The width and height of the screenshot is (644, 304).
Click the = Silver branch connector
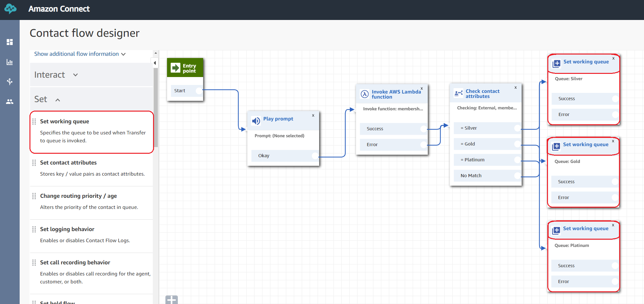518,128
